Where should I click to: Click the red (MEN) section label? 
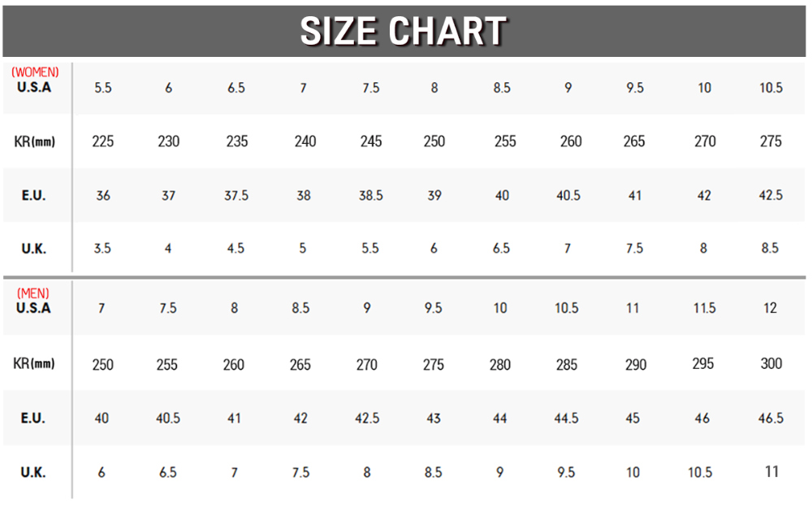click(x=33, y=293)
